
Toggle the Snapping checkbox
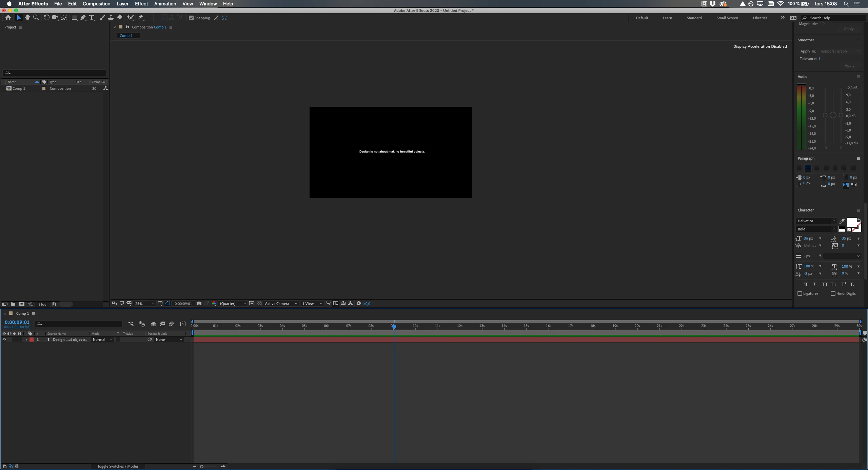coord(191,18)
